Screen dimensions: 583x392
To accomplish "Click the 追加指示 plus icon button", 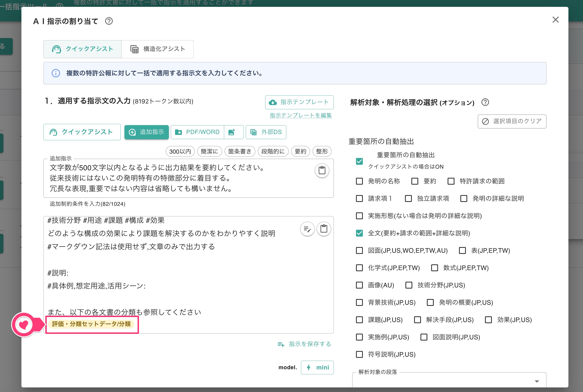I will (x=147, y=132).
